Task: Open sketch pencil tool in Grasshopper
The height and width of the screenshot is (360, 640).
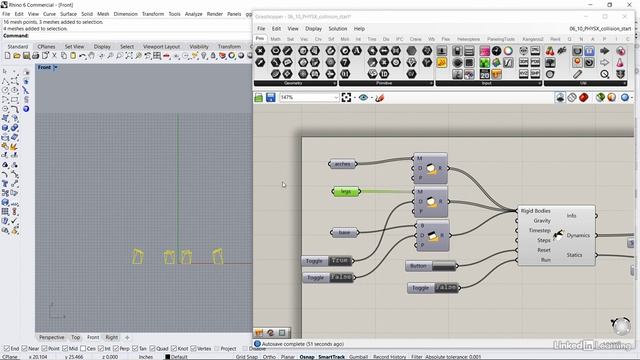Action: (x=380, y=98)
